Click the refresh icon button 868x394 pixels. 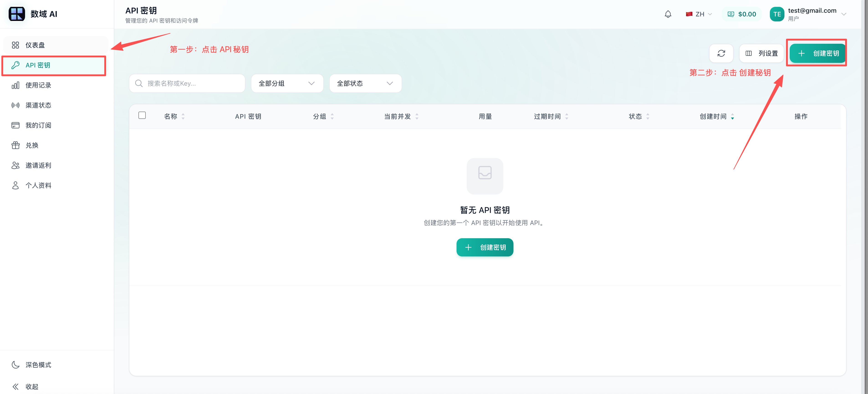(721, 53)
